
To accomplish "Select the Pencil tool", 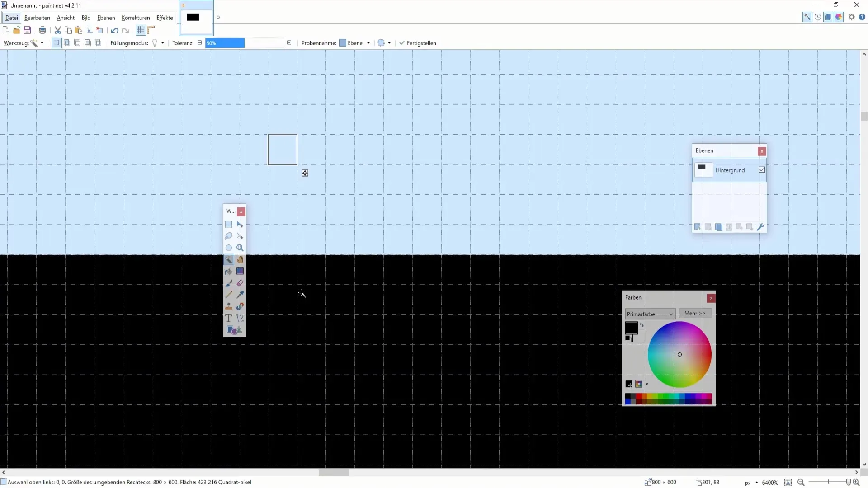I will (229, 295).
